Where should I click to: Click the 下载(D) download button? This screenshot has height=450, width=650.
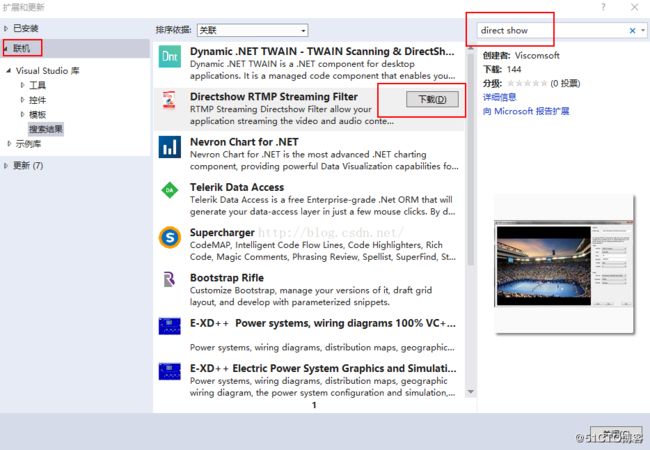tap(432, 99)
